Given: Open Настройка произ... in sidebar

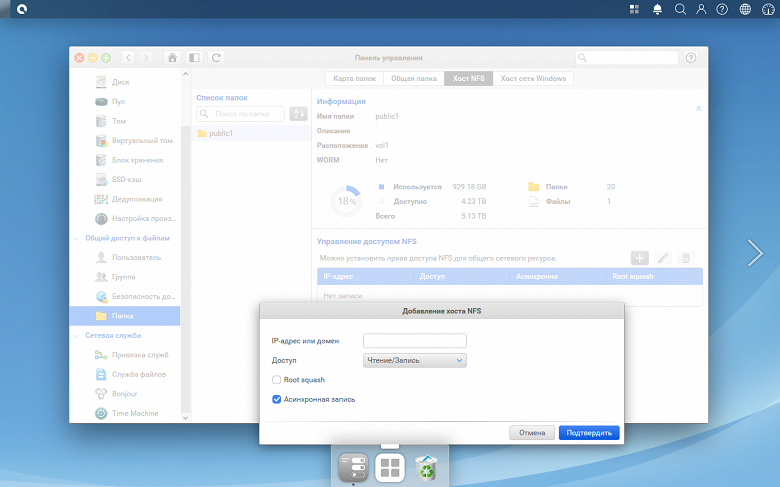Looking at the screenshot, I should 124,218.
